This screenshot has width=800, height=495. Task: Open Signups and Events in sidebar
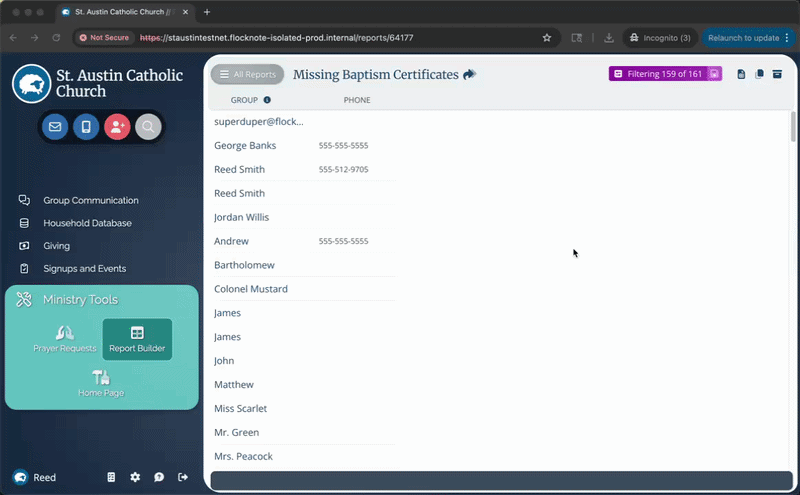(84, 268)
